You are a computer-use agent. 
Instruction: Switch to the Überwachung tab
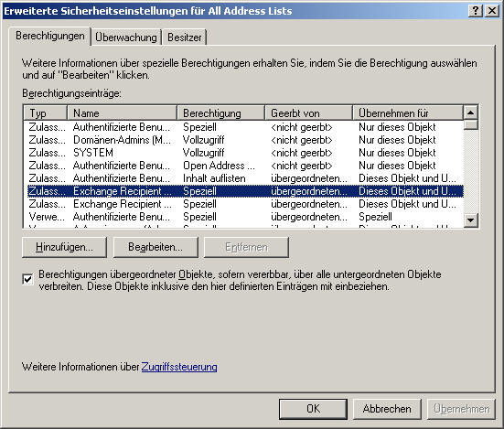(126, 38)
